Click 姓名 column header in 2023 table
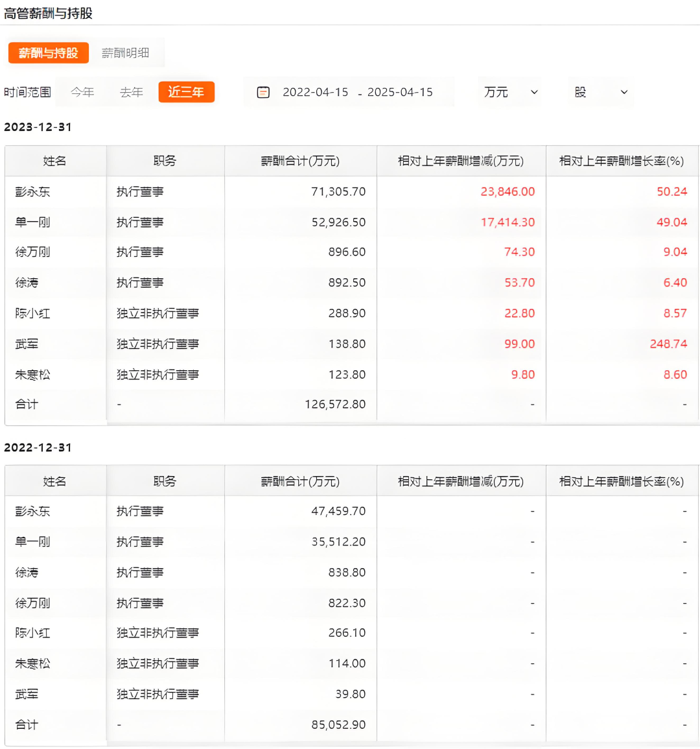Viewport: 700px width, 749px height. coord(54,161)
